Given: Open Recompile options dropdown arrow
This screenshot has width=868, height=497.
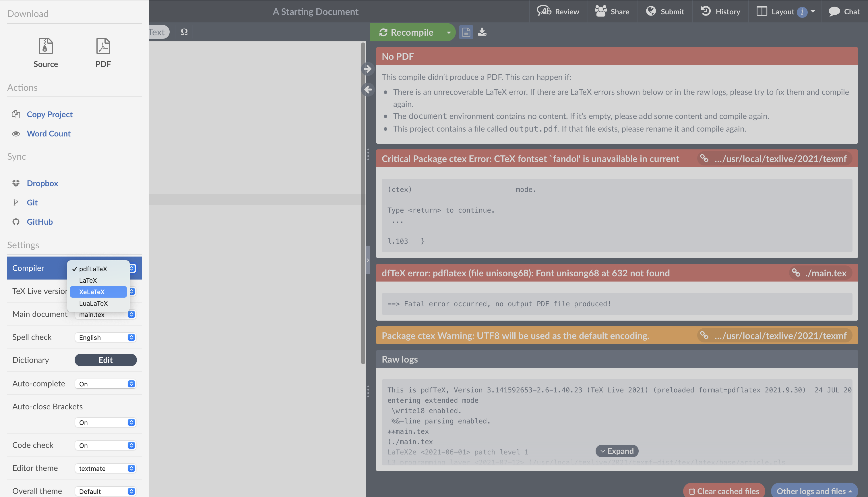Looking at the screenshot, I should pyautogui.click(x=448, y=32).
